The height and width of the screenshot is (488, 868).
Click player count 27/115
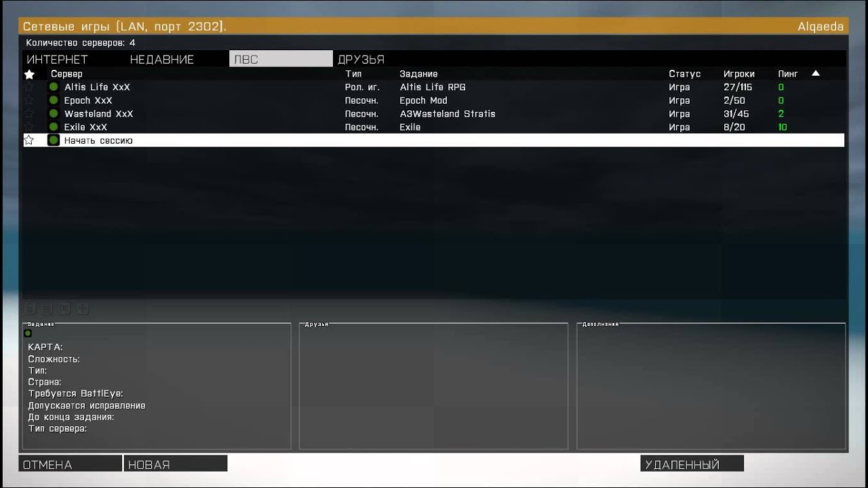click(738, 87)
